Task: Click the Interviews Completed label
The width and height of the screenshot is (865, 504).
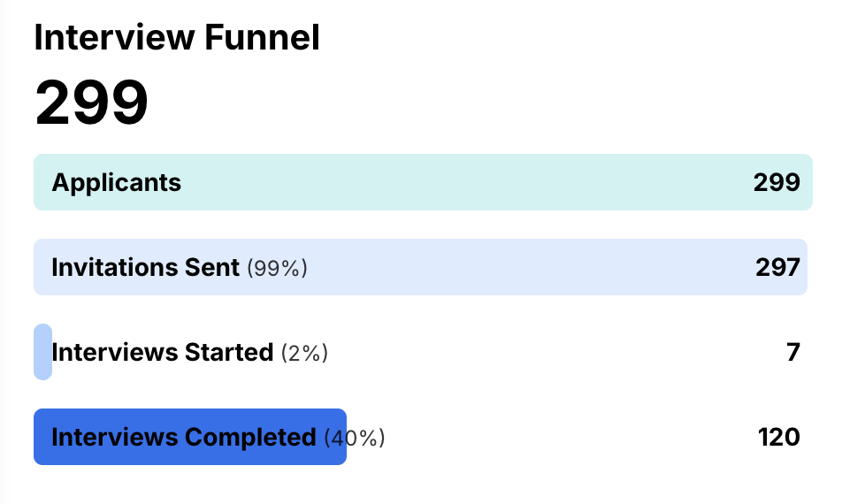Action: (x=184, y=438)
